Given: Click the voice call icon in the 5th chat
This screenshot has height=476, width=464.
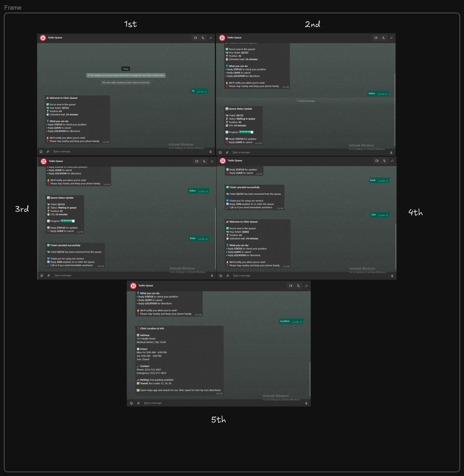Looking at the screenshot, I should (298, 286).
